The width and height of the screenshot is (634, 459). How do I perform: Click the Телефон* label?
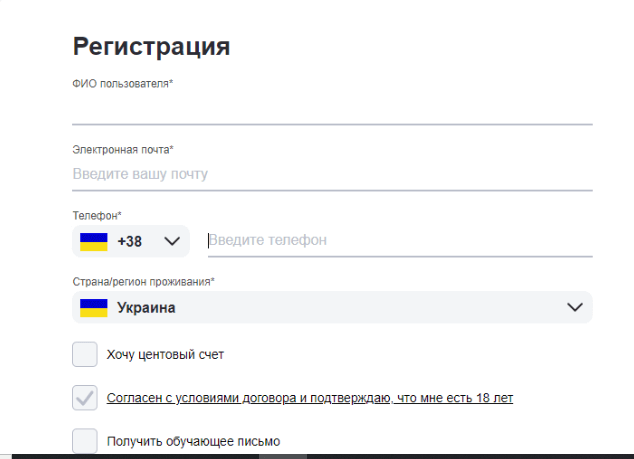(97, 216)
